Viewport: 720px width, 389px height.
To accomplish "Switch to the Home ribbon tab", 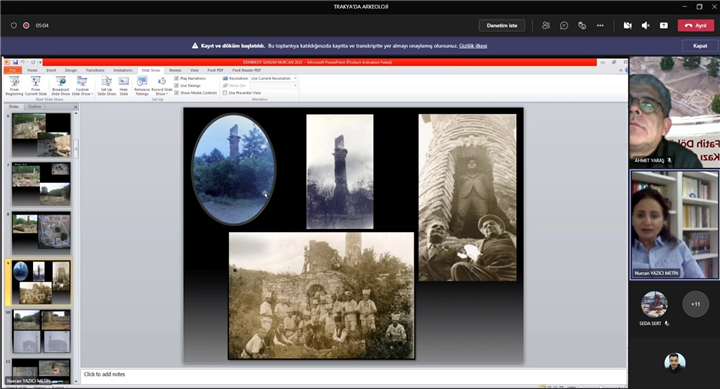I will [32, 70].
